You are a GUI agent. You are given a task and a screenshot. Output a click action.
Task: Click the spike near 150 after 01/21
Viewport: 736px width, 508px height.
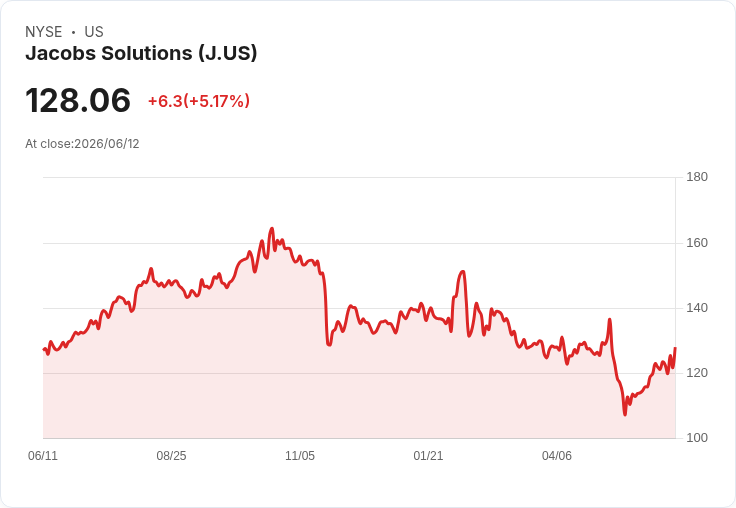point(463,271)
